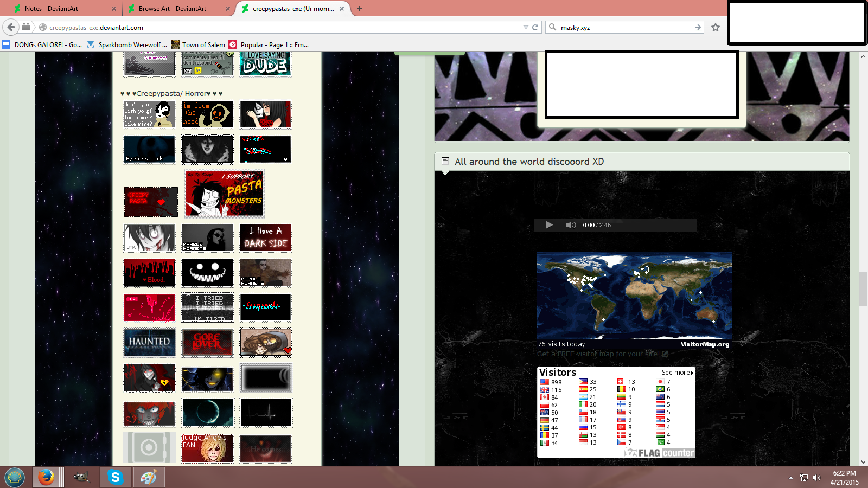Click the page's vertical scrollbar thumb
Screen dimensions: 868x488
click(863, 289)
